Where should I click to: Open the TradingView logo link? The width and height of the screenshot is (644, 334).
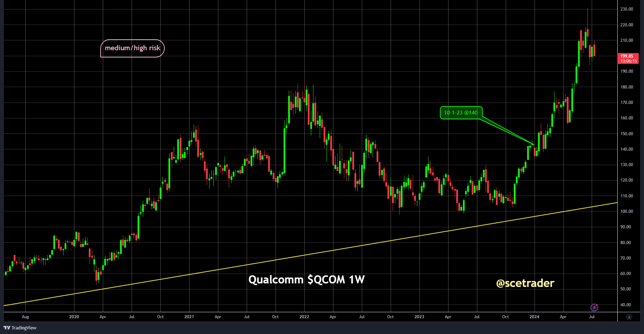(20, 328)
